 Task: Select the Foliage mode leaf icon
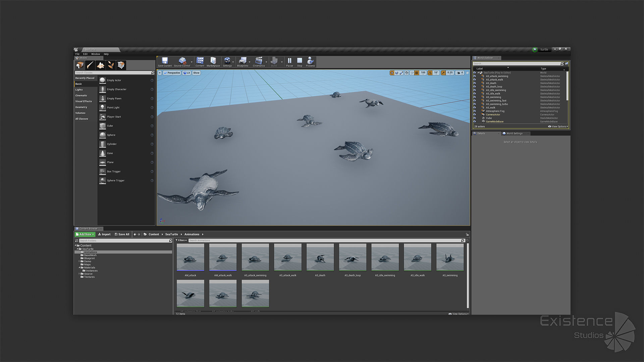click(111, 65)
